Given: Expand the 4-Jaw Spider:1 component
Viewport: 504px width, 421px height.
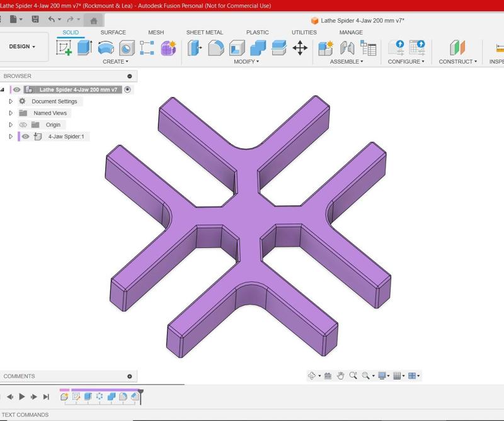Looking at the screenshot, I should [x=11, y=137].
